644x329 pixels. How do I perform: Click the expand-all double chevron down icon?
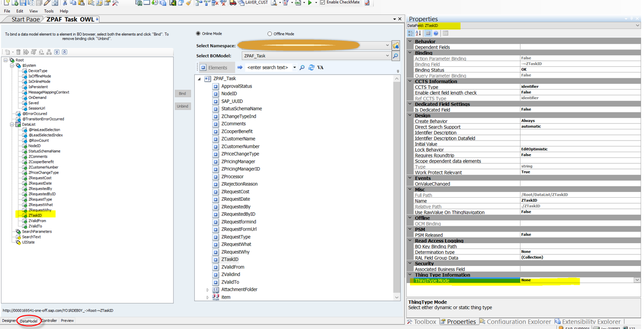coord(57,52)
